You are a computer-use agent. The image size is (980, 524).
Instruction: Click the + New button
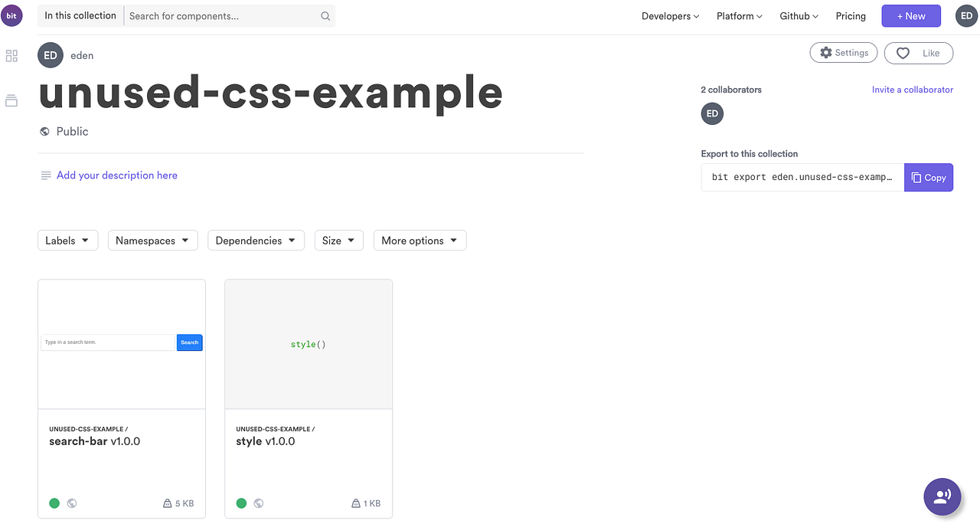tap(911, 15)
